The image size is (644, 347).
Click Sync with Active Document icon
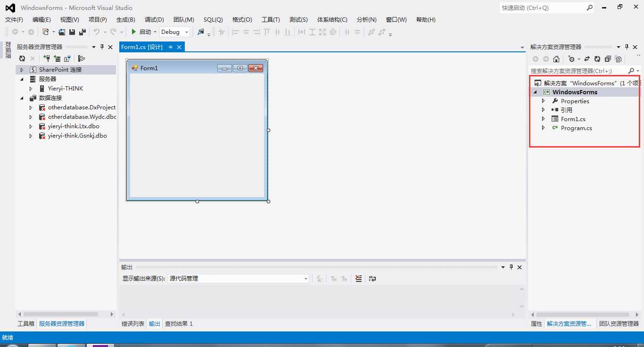point(587,59)
